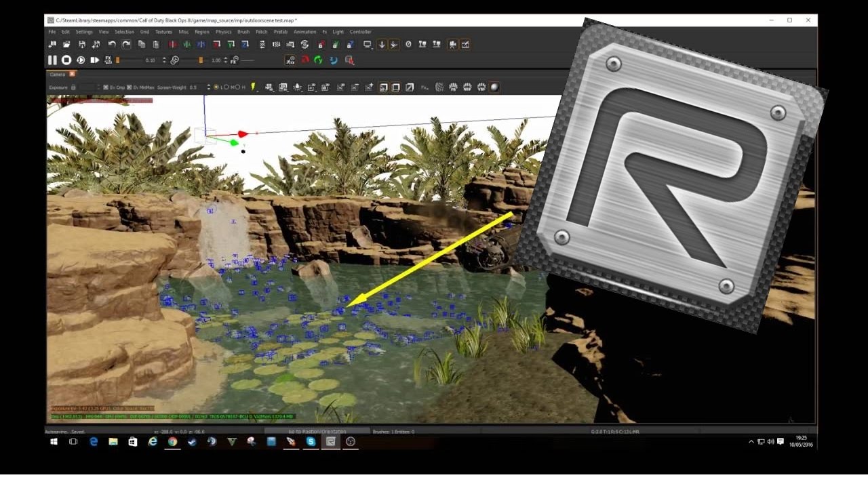Open the Selection menu
The width and height of the screenshot is (868, 488).
point(124,32)
